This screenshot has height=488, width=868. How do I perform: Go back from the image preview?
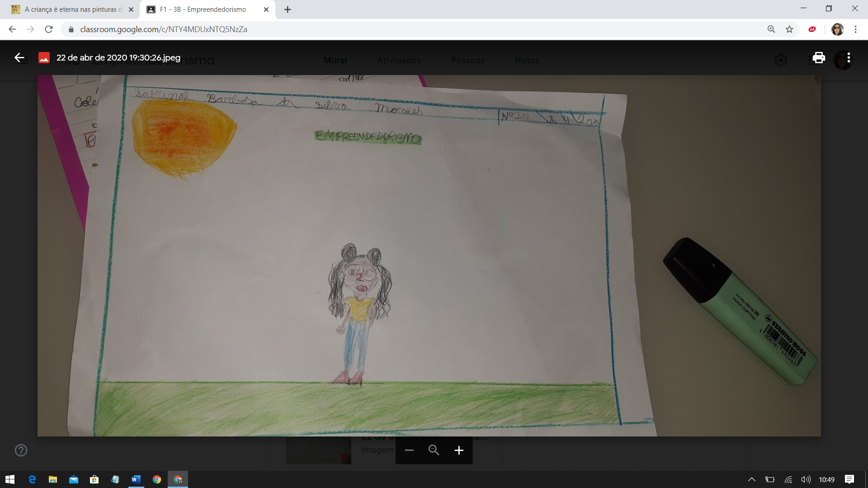(19, 57)
